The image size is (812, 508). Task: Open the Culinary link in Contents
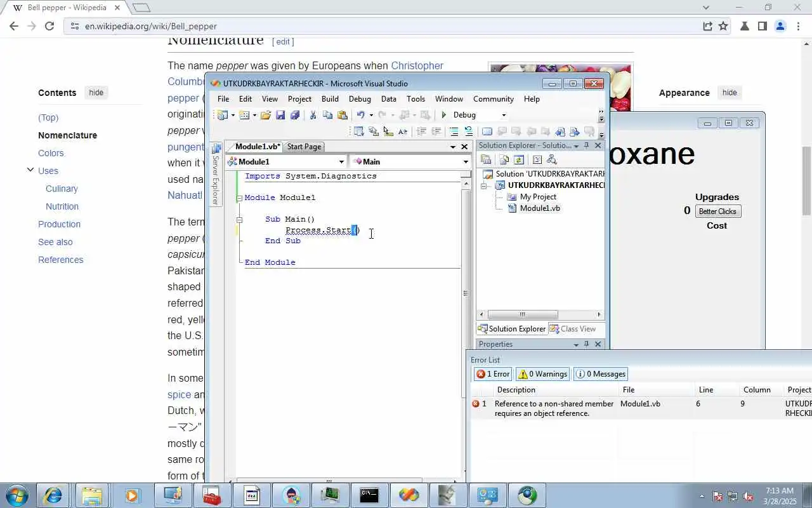point(62,189)
